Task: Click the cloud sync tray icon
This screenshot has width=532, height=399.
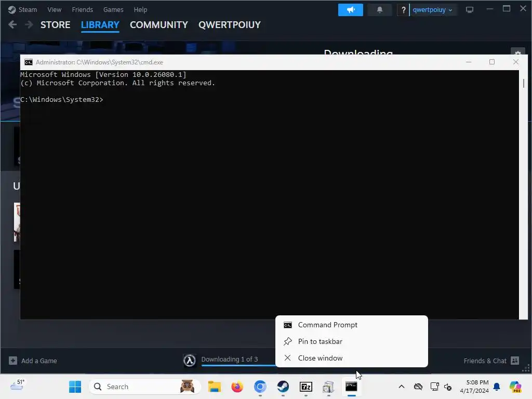Action: pyautogui.click(x=418, y=387)
